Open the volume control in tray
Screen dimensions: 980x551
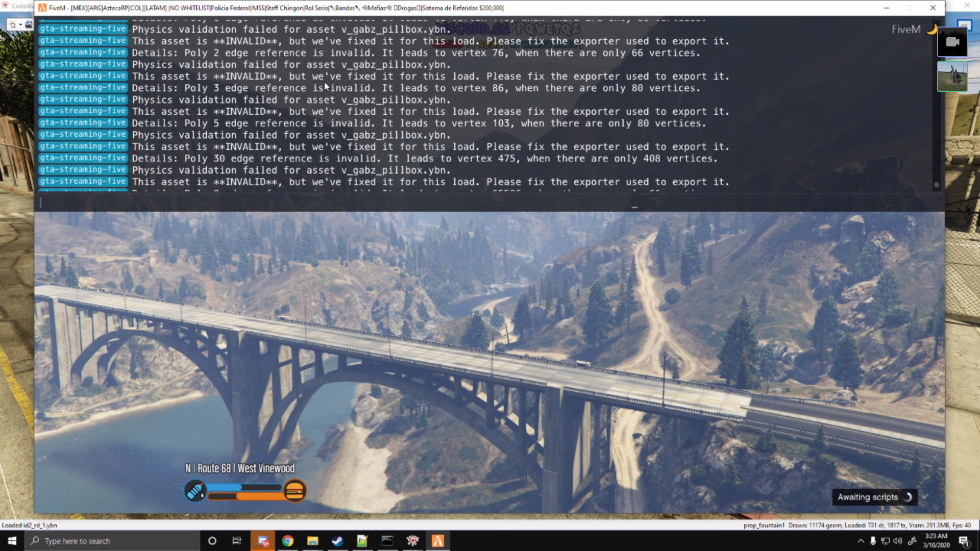click(x=898, y=541)
